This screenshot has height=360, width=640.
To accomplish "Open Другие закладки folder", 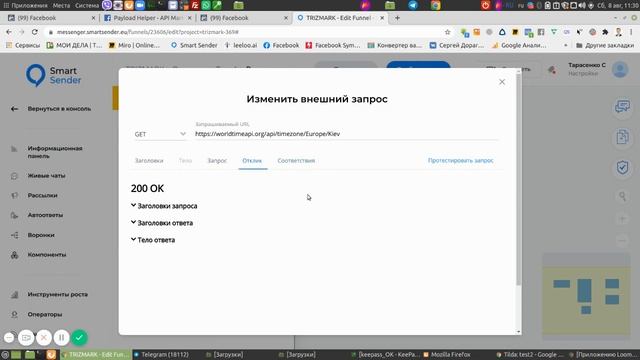I will pyautogui.click(x=605, y=45).
